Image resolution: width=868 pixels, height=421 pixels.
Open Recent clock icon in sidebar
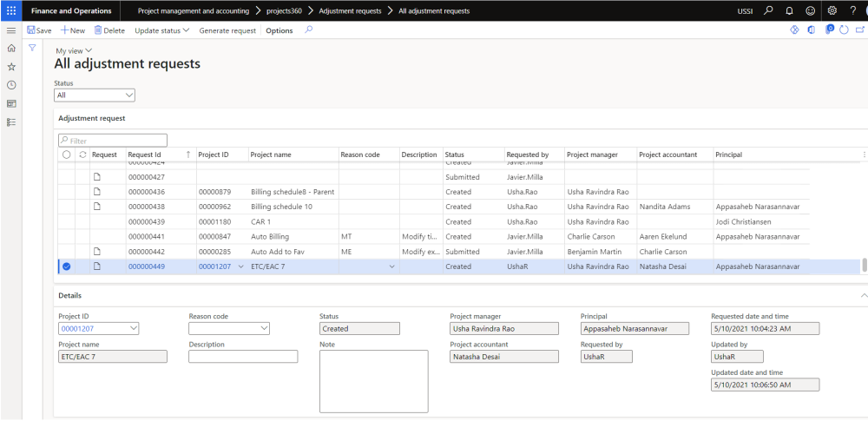click(11, 85)
